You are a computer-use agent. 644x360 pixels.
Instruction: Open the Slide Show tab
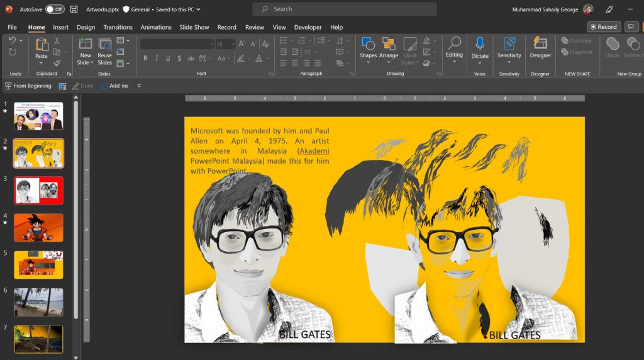pos(194,27)
